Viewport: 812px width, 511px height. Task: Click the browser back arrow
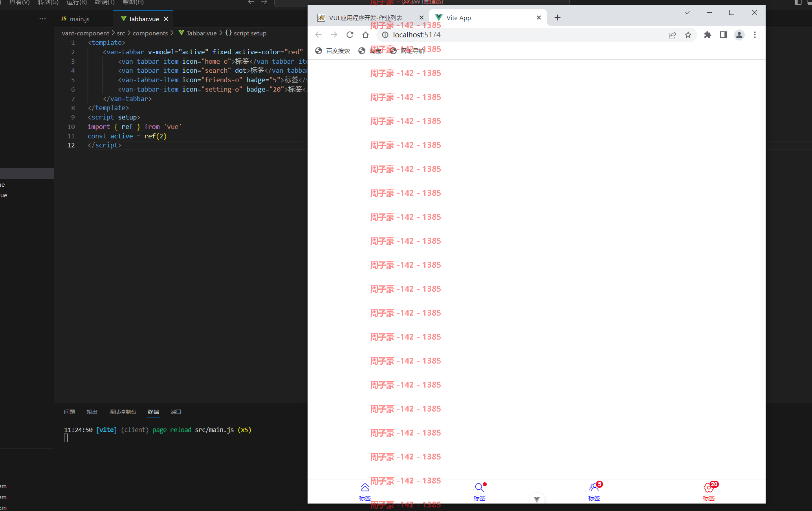318,35
